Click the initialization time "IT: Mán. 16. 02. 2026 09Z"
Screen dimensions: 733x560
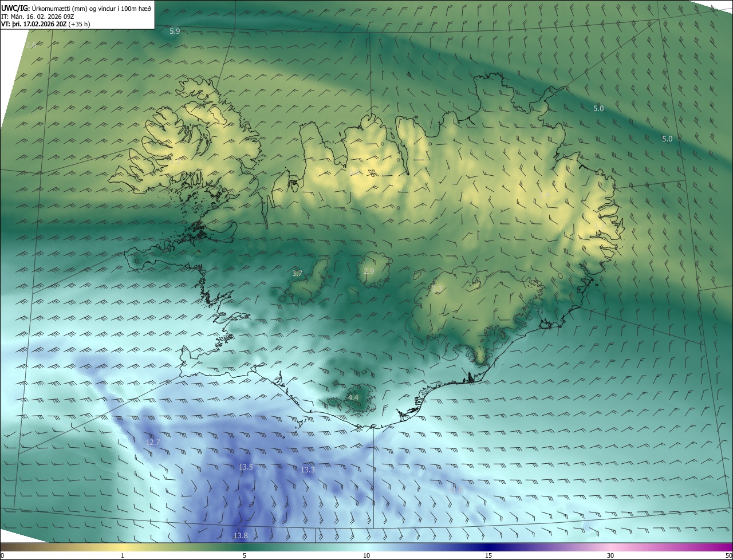(39, 16)
